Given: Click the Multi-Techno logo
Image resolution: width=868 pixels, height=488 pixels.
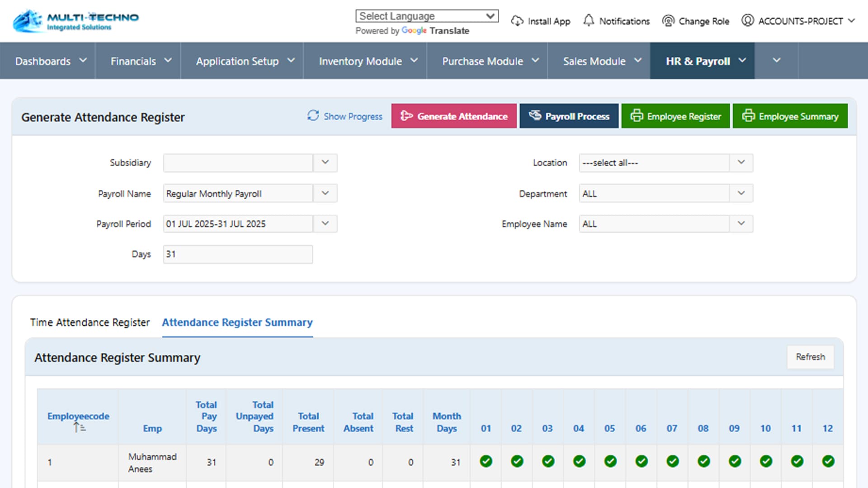Looking at the screenshot, I should click(x=75, y=21).
